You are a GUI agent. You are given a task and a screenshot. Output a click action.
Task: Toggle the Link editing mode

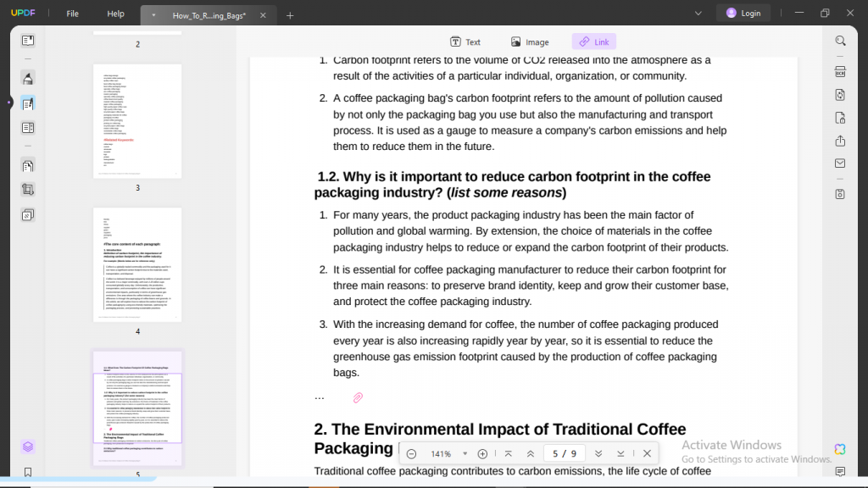pos(593,42)
